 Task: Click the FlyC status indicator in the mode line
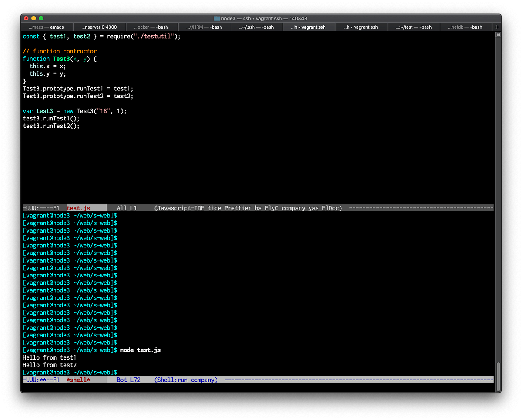pos(271,208)
